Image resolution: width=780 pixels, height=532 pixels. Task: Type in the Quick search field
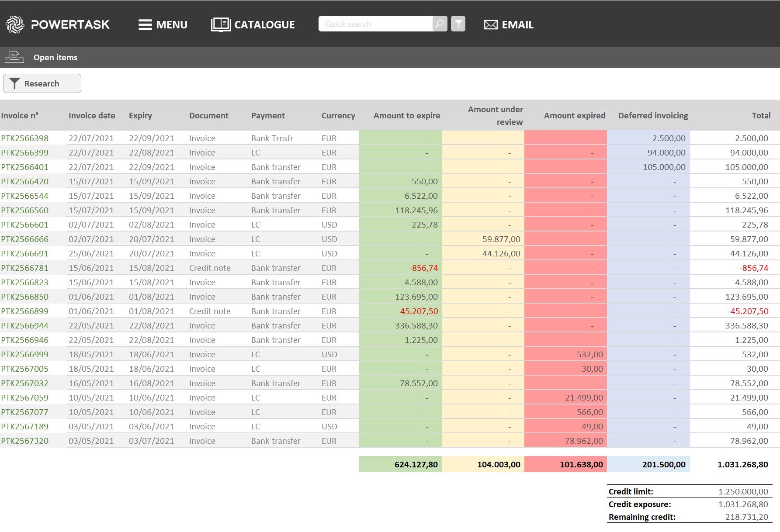pyautogui.click(x=376, y=24)
